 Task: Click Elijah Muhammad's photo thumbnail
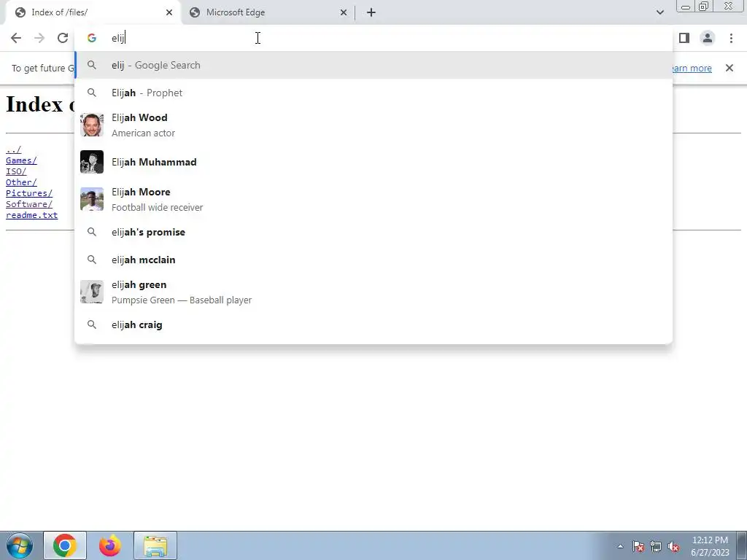(91, 162)
